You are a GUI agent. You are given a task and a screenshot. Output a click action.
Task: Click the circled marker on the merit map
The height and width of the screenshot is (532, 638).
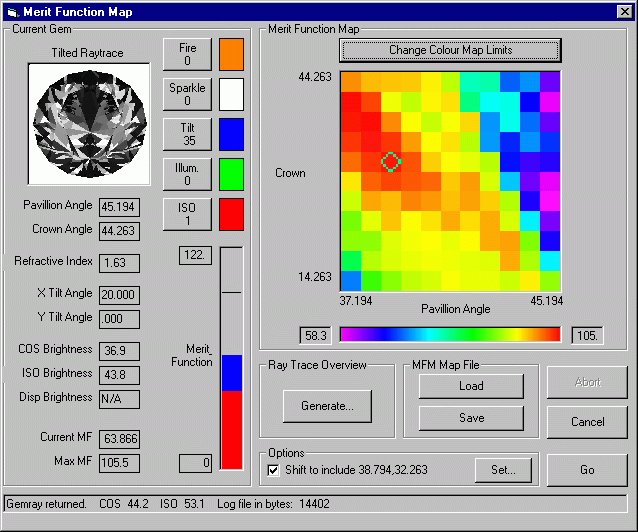(391, 160)
